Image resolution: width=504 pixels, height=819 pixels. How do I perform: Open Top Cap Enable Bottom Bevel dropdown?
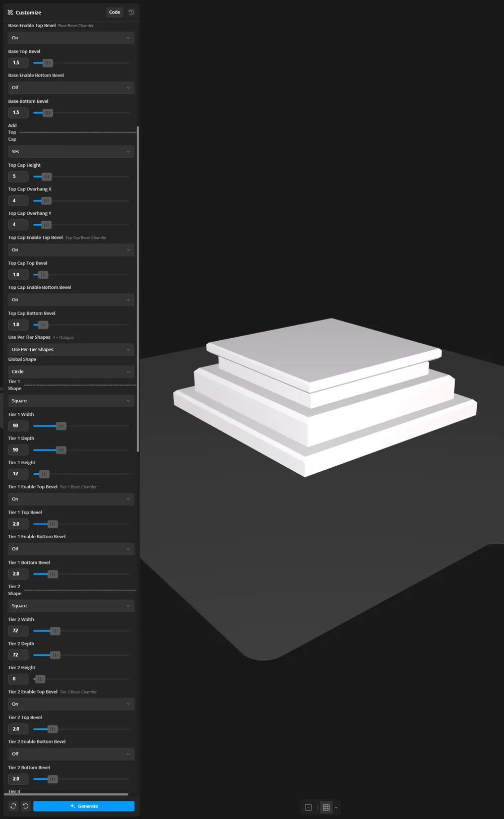coord(71,300)
